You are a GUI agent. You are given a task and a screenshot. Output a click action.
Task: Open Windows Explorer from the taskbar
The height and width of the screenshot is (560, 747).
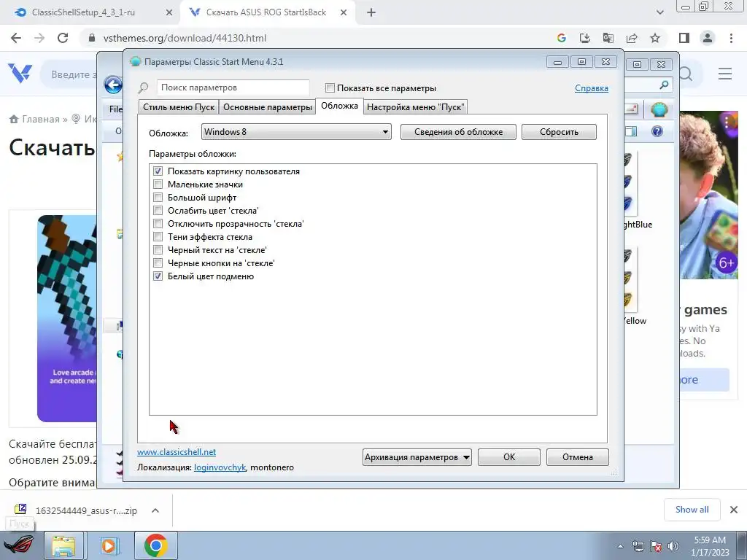click(64, 545)
